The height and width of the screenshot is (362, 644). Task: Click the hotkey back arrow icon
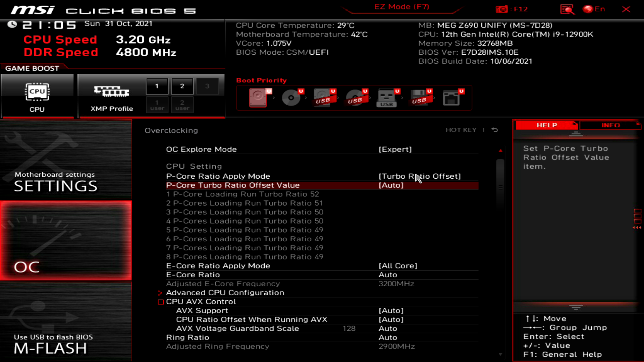(x=495, y=130)
